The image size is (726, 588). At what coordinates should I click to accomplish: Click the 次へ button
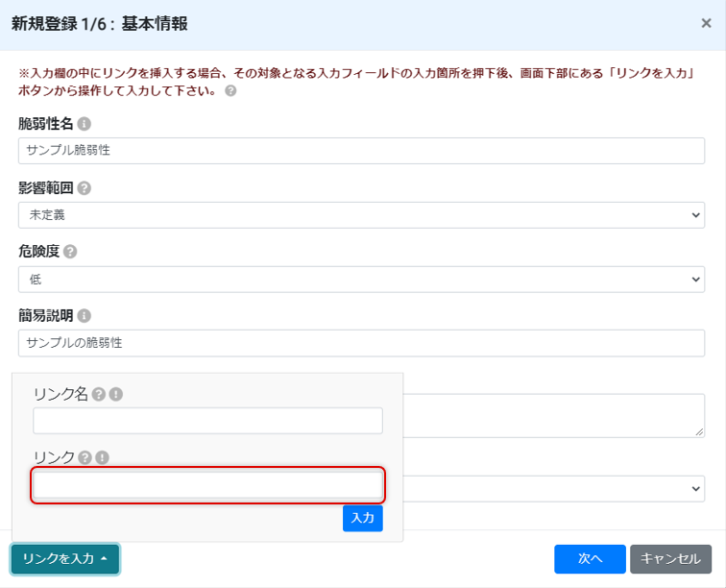click(590, 559)
